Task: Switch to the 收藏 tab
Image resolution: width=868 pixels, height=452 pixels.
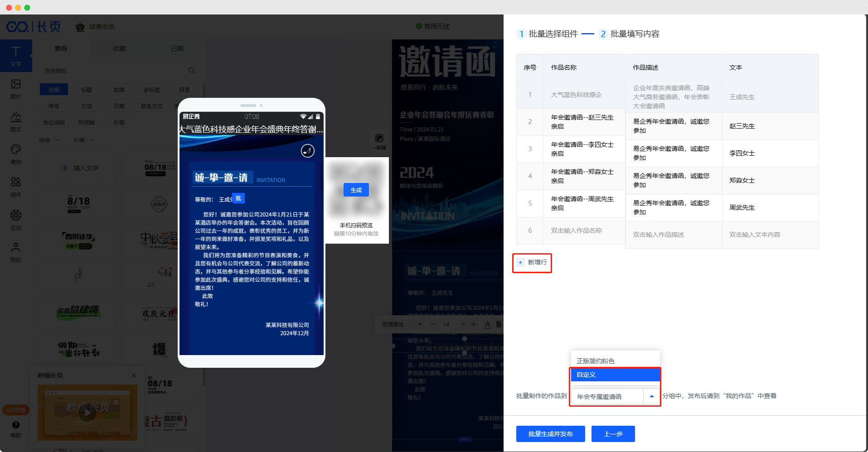Action: coord(119,48)
